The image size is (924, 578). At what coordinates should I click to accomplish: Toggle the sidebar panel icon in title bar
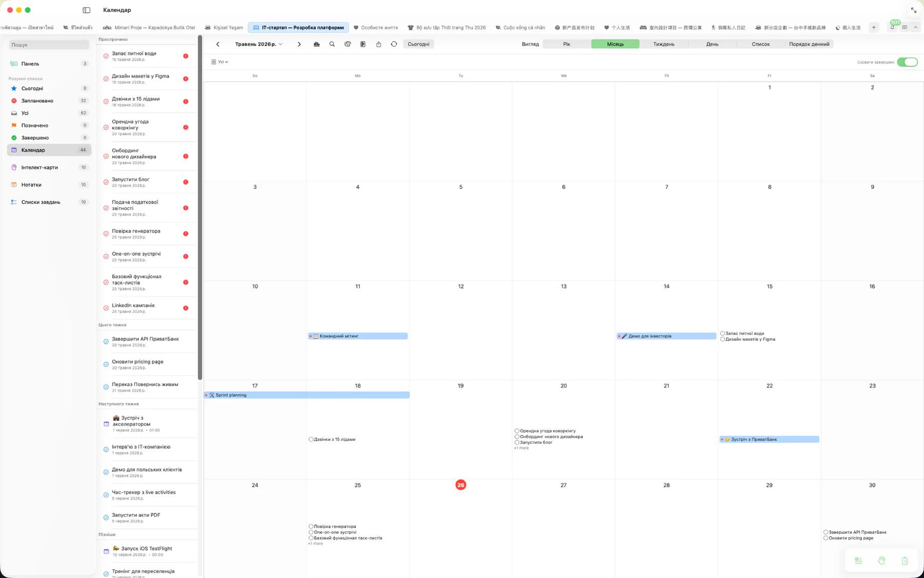click(86, 10)
